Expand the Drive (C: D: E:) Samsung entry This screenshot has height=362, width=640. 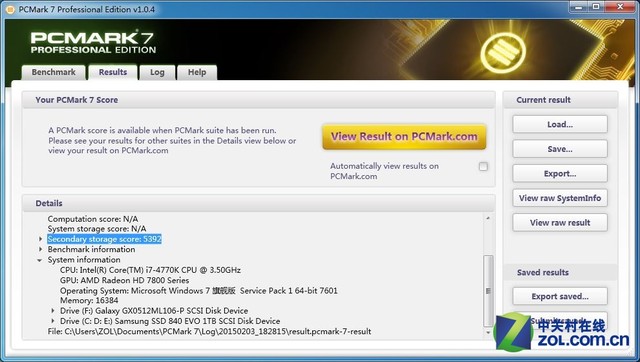[x=53, y=321]
